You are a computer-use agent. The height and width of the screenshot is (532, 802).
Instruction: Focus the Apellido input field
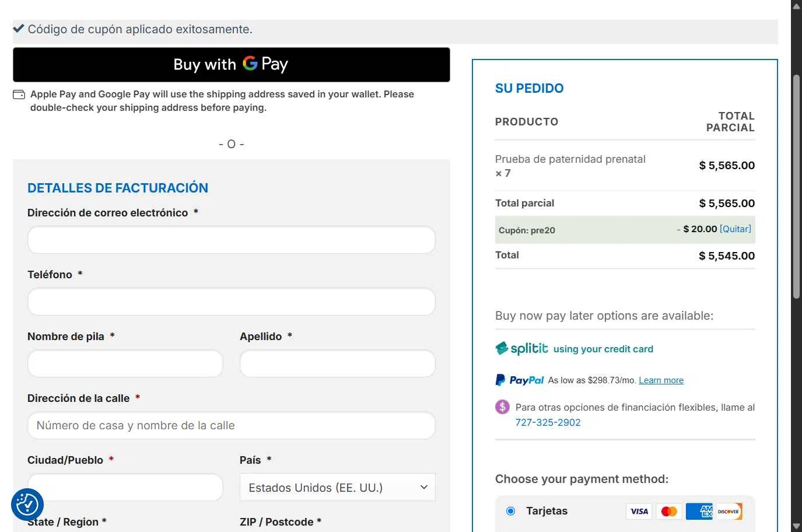[x=338, y=363]
